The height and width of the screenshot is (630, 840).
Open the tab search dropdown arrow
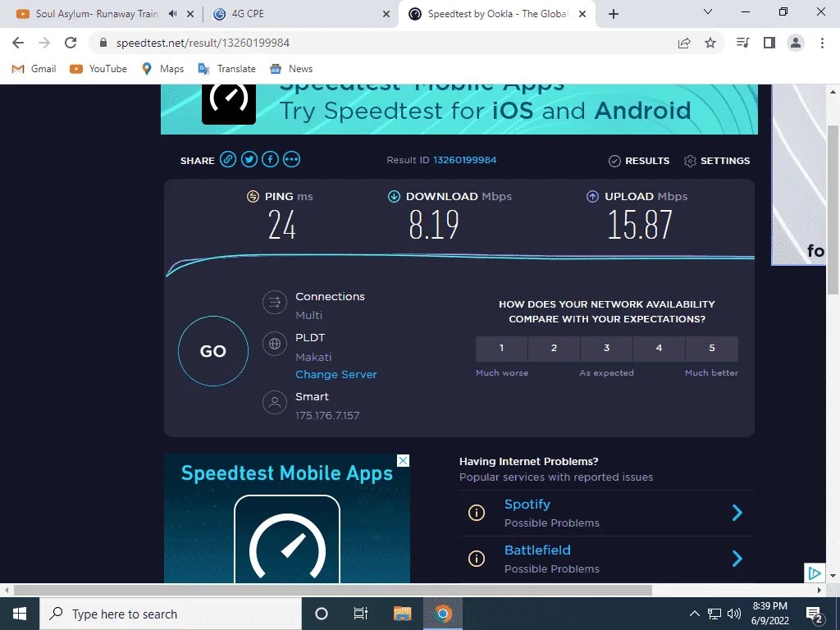click(x=708, y=11)
